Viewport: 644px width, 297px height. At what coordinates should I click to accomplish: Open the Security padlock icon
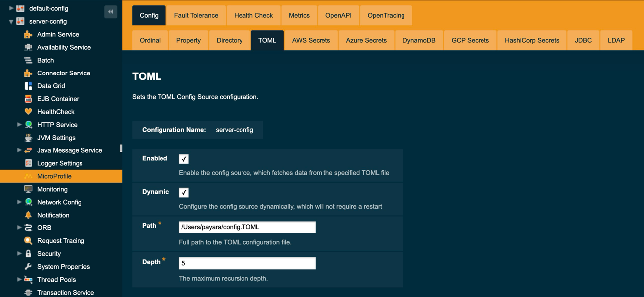point(29,253)
